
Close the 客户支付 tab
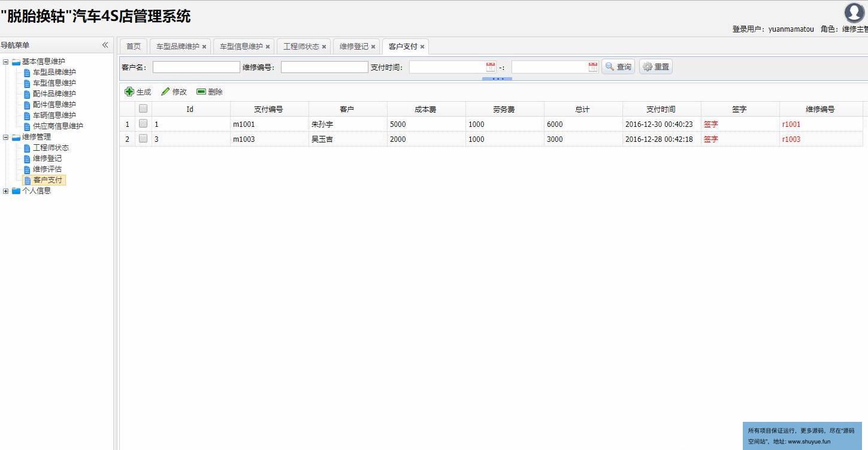pos(422,47)
